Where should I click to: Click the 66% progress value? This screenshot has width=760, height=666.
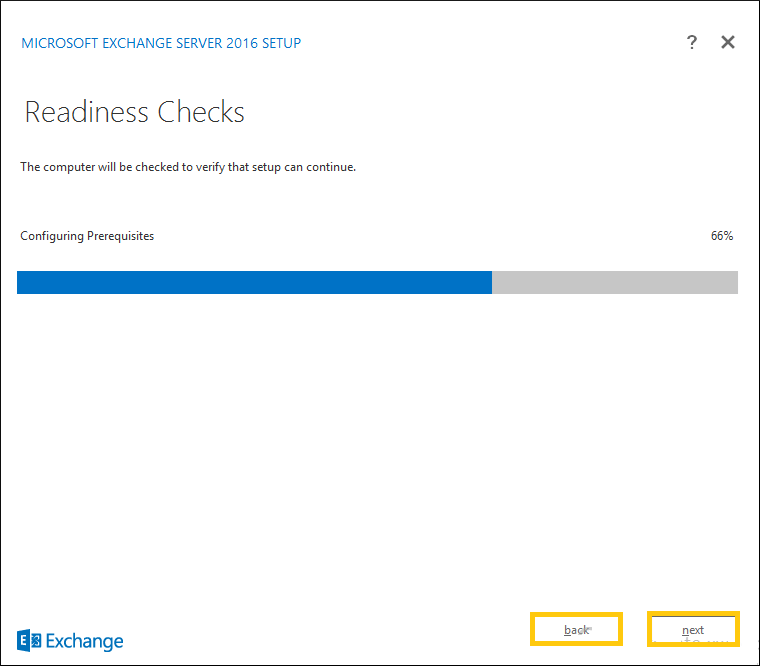pyautogui.click(x=722, y=236)
